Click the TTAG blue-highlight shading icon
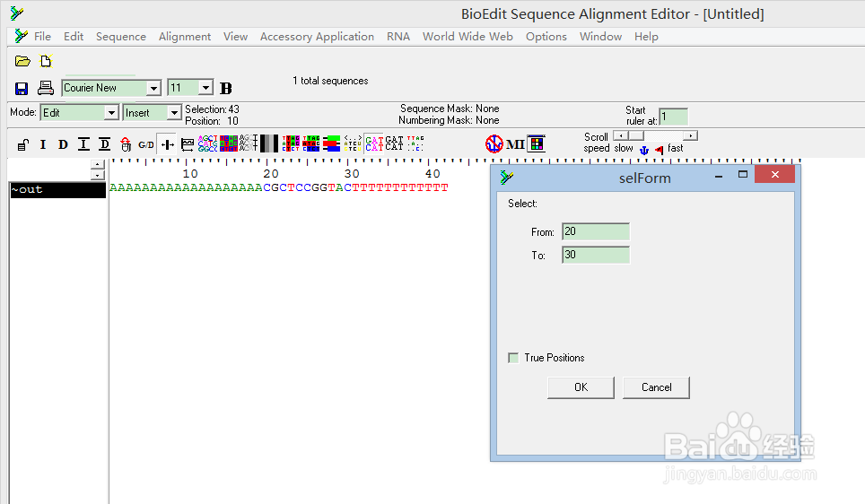865x504 pixels. click(x=311, y=143)
